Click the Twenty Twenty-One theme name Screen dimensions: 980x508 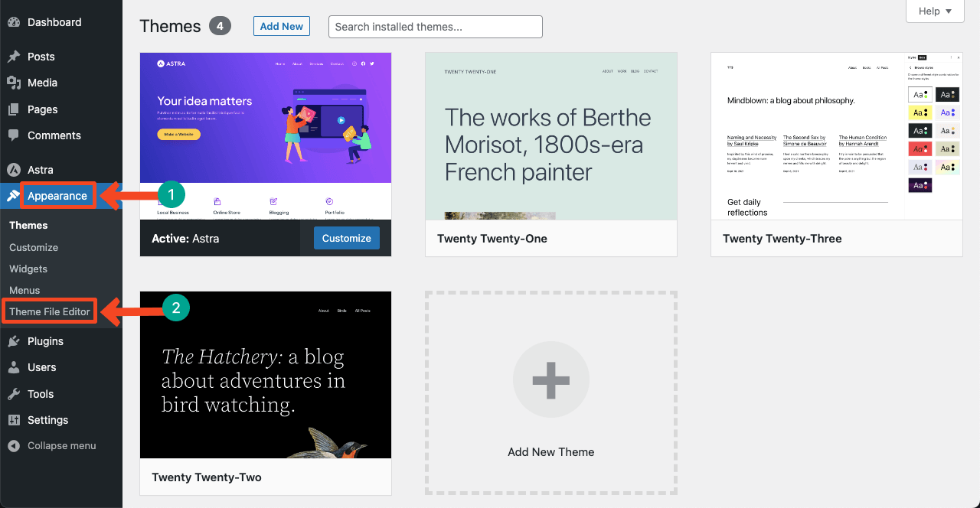(x=492, y=238)
